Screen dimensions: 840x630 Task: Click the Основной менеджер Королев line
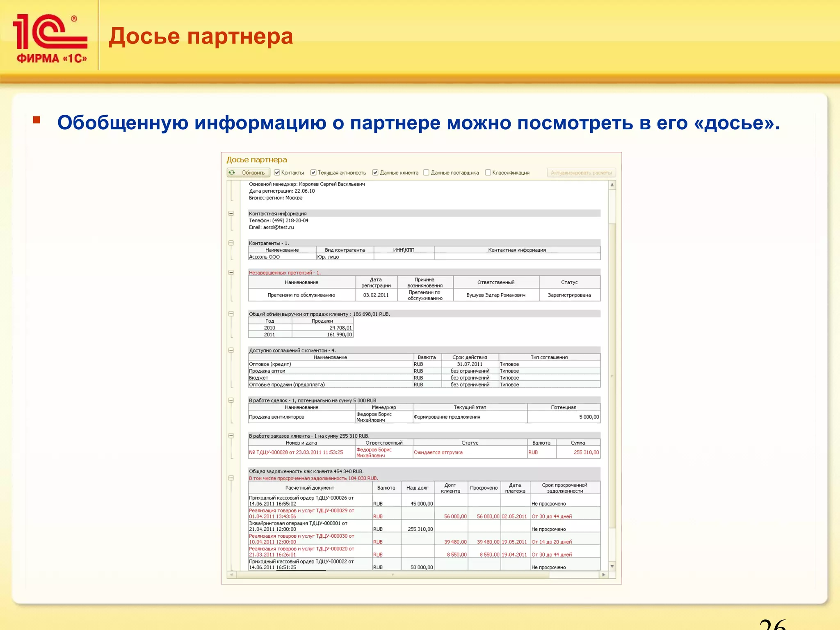pyautogui.click(x=307, y=184)
